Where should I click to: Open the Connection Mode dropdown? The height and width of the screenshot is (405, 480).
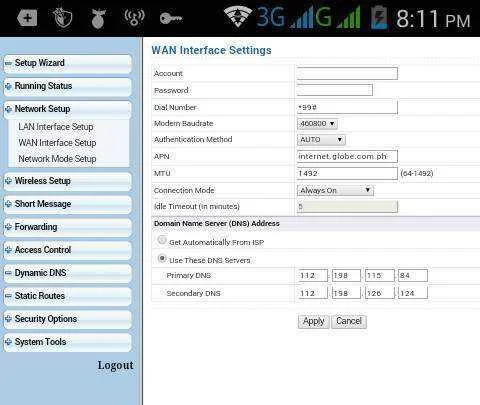(335, 190)
